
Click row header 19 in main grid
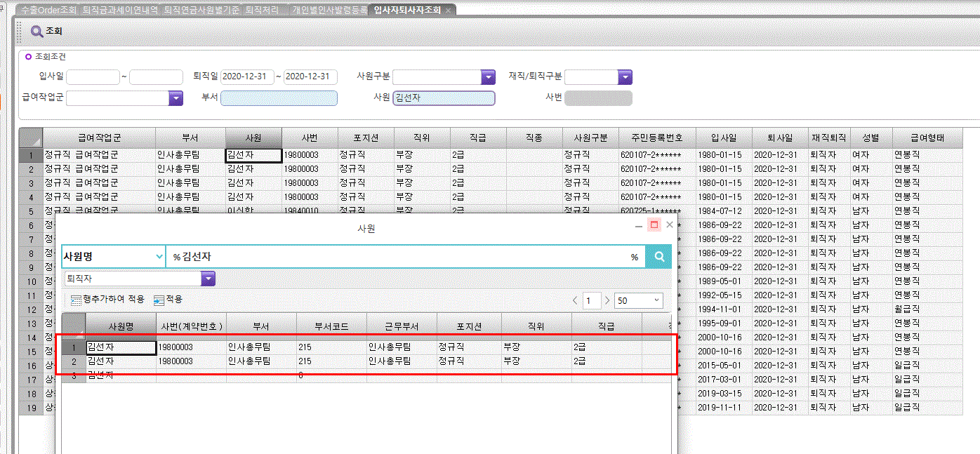click(31, 408)
